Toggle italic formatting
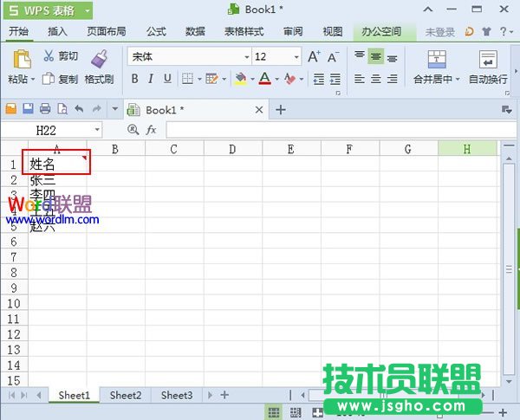The image size is (520, 420). [151, 79]
